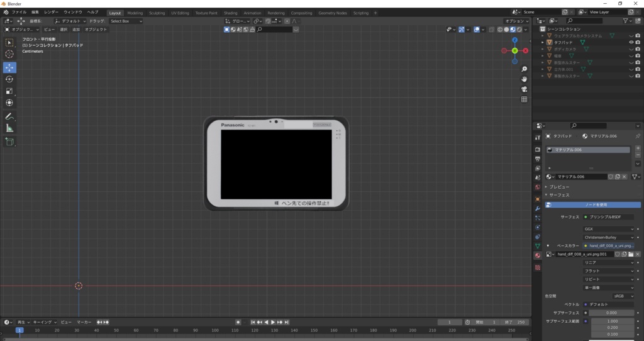Image resolution: width=644 pixels, height=341 pixels.
Task: Click the サブサーフェス value slider
Action: click(611, 313)
